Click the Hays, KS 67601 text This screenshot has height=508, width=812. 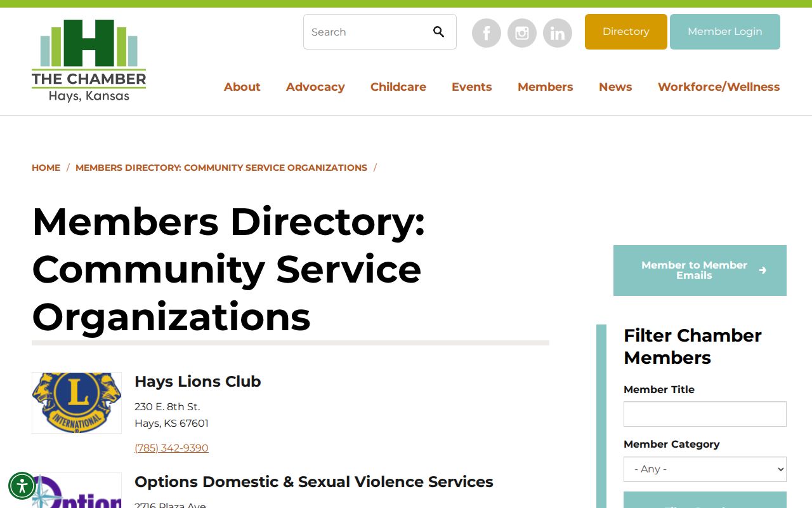click(171, 423)
